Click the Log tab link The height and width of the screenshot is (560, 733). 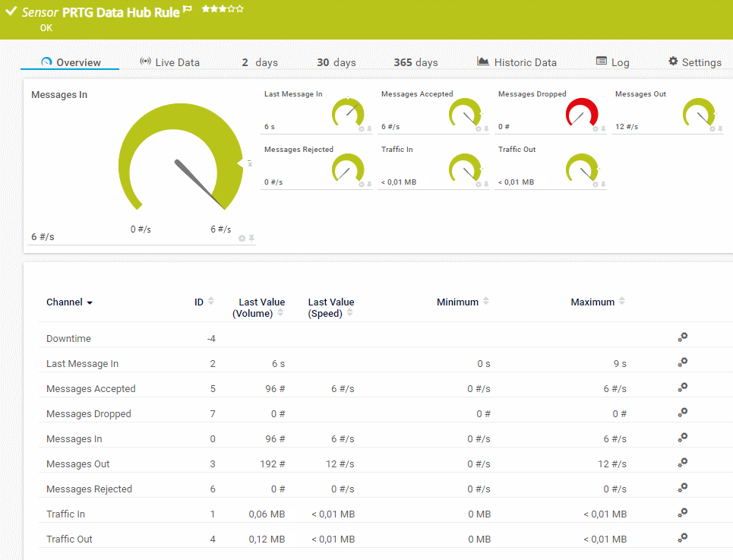tap(612, 62)
